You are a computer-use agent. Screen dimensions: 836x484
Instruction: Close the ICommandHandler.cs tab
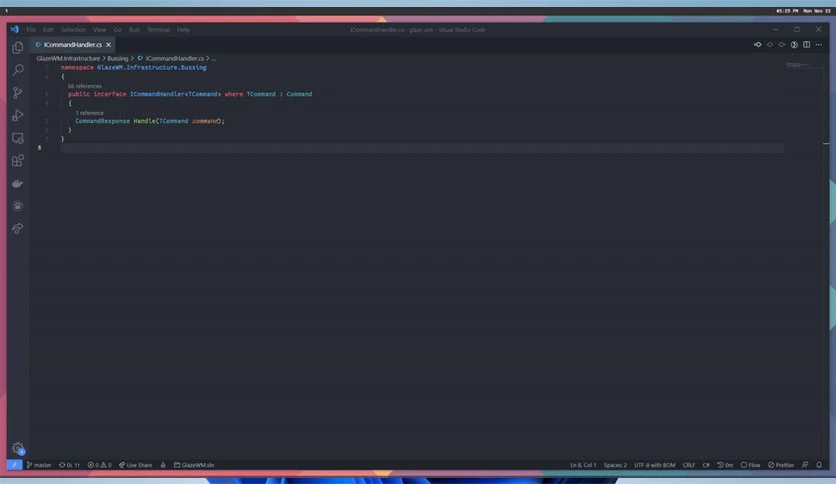point(109,45)
